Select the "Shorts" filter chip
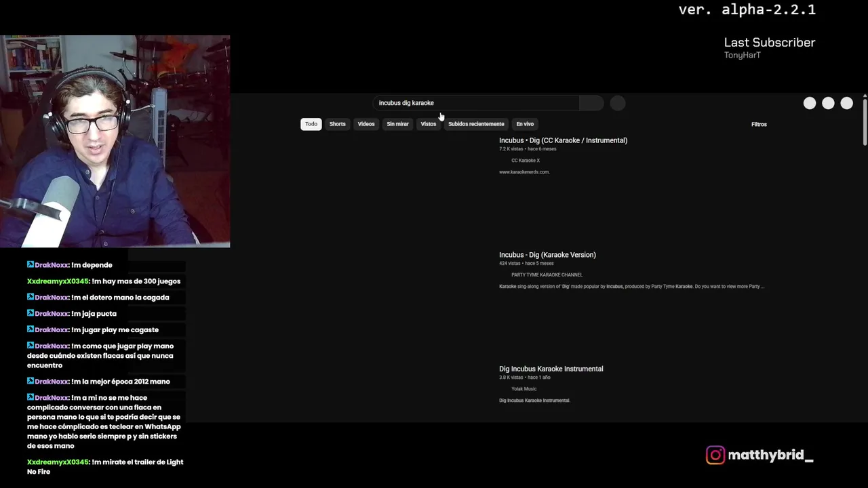The width and height of the screenshot is (868, 488). click(338, 124)
